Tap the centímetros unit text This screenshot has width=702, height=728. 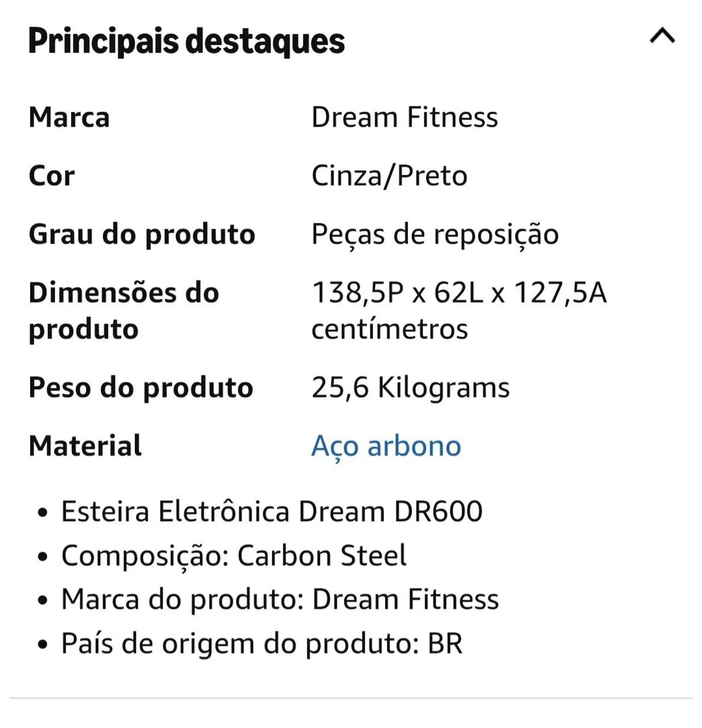point(390,329)
